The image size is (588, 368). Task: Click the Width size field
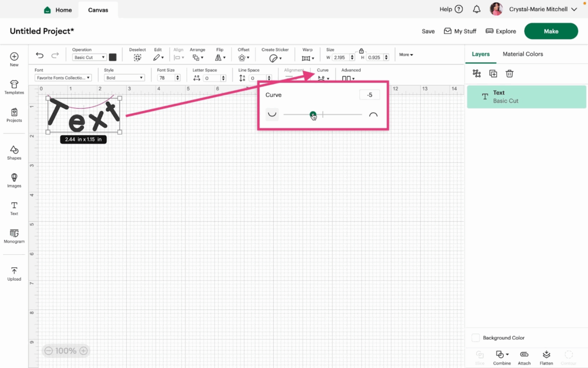coord(341,57)
